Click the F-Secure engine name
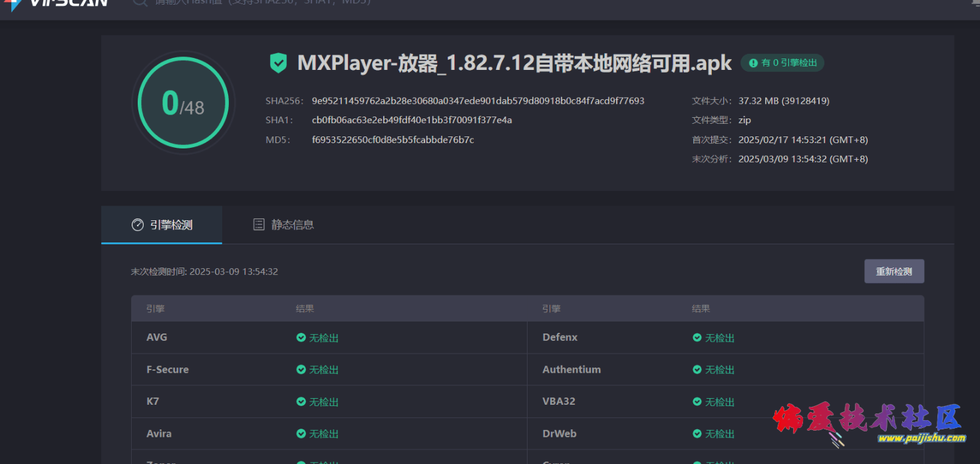The image size is (980, 464). pyautogui.click(x=168, y=369)
